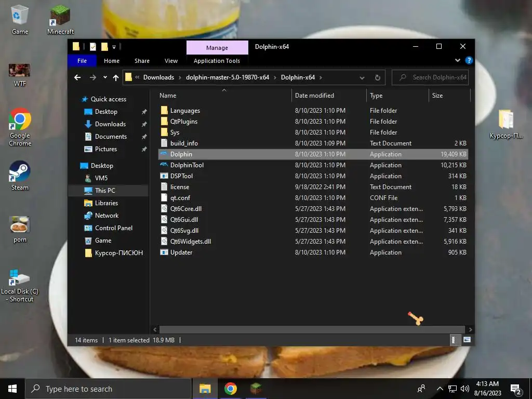Click the Sys folder icon

(x=164, y=132)
